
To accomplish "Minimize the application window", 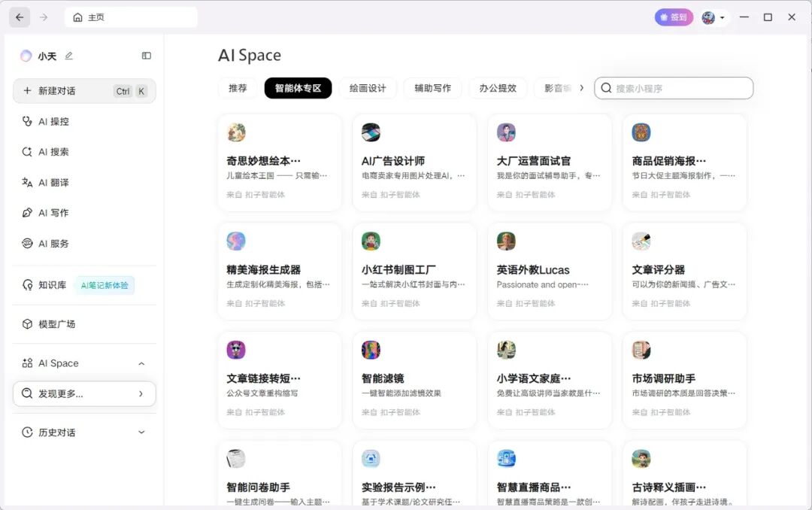I will [x=744, y=17].
